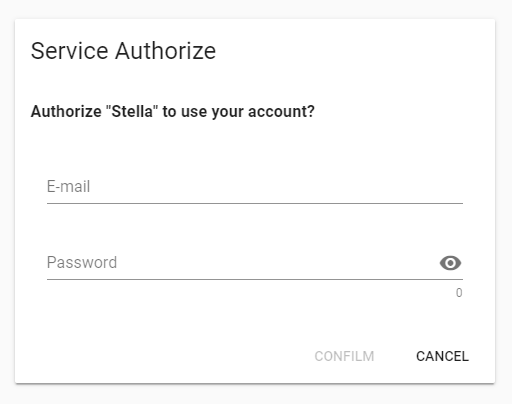This screenshot has width=512, height=404.
Task: Select the E-mail placeholder label
Action: pos(68,186)
